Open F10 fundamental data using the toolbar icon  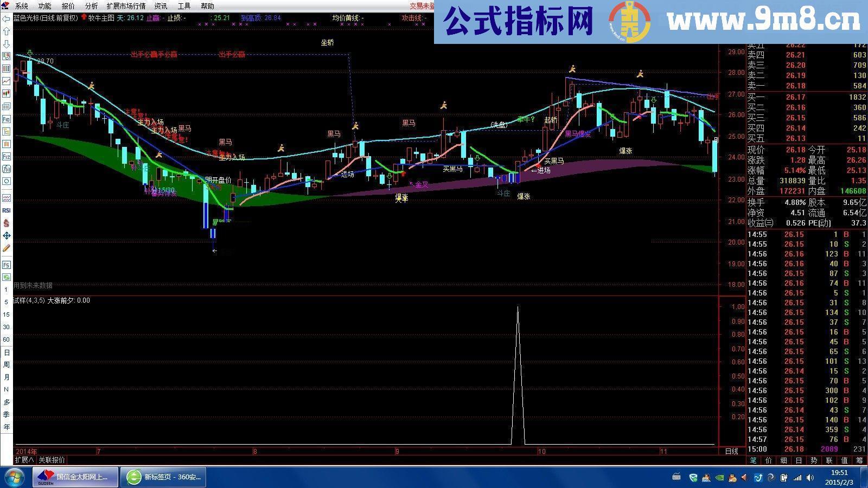tap(7, 119)
